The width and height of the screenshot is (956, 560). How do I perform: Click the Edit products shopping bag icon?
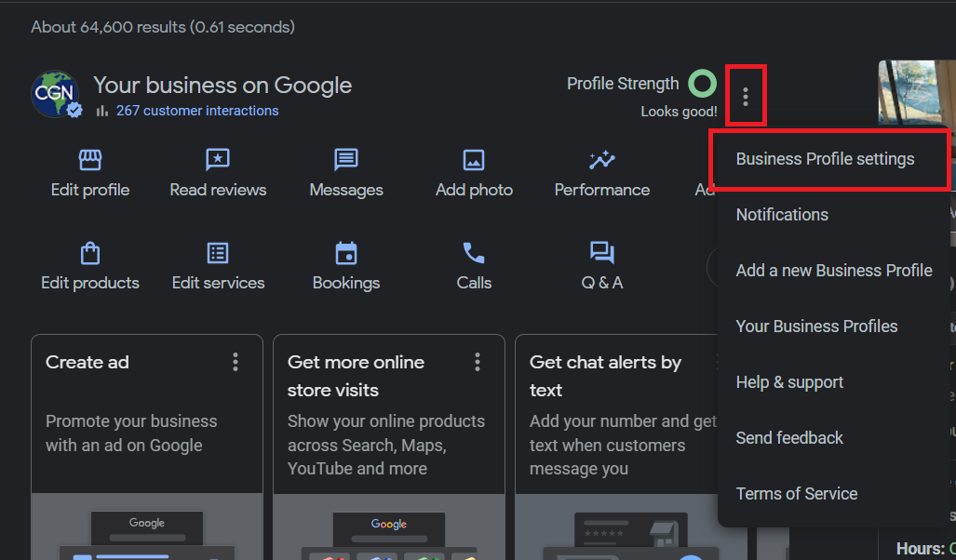click(x=90, y=253)
